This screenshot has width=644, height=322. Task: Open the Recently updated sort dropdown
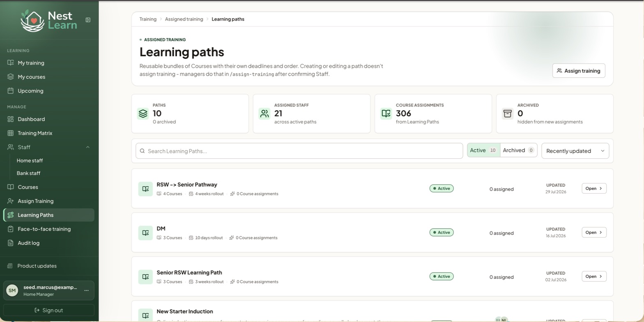click(575, 151)
